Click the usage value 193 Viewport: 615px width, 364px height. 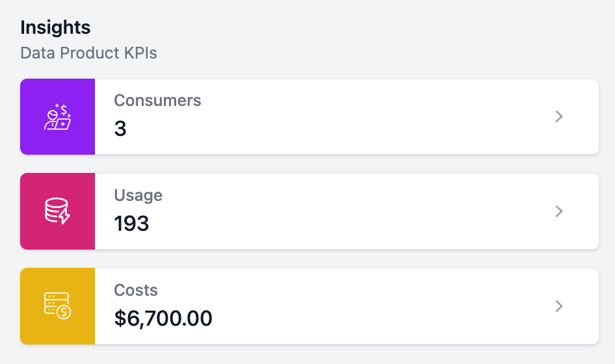coord(131,224)
